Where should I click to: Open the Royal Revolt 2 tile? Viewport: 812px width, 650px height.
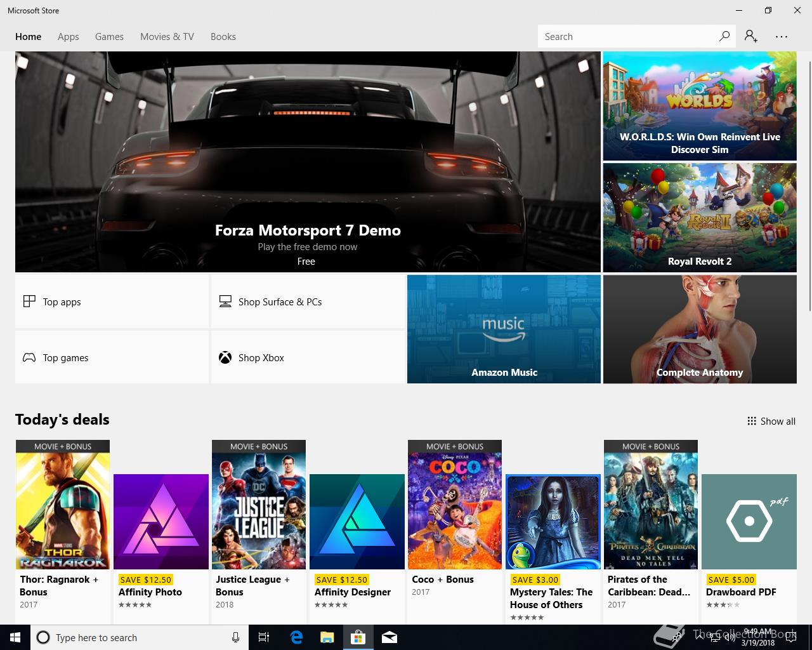(x=700, y=218)
